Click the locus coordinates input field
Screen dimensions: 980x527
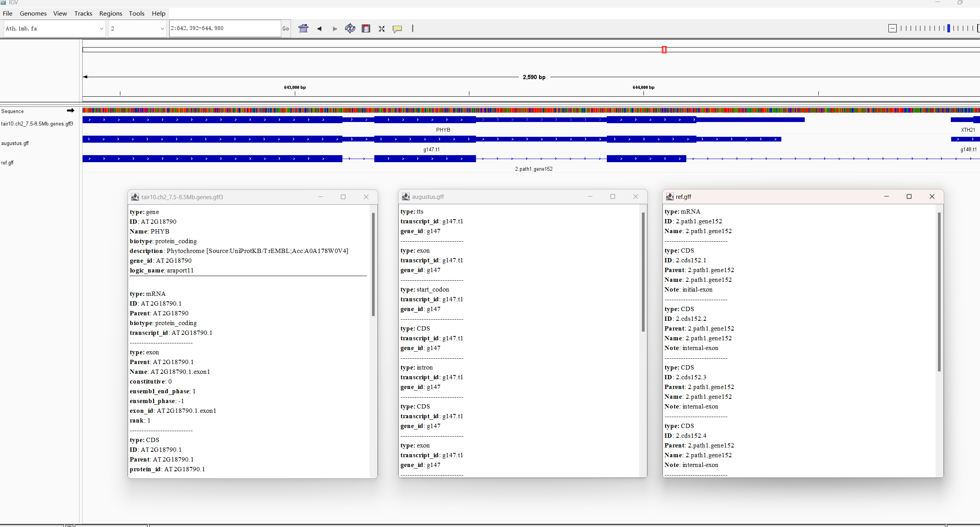pyautogui.click(x=224, y=28)
